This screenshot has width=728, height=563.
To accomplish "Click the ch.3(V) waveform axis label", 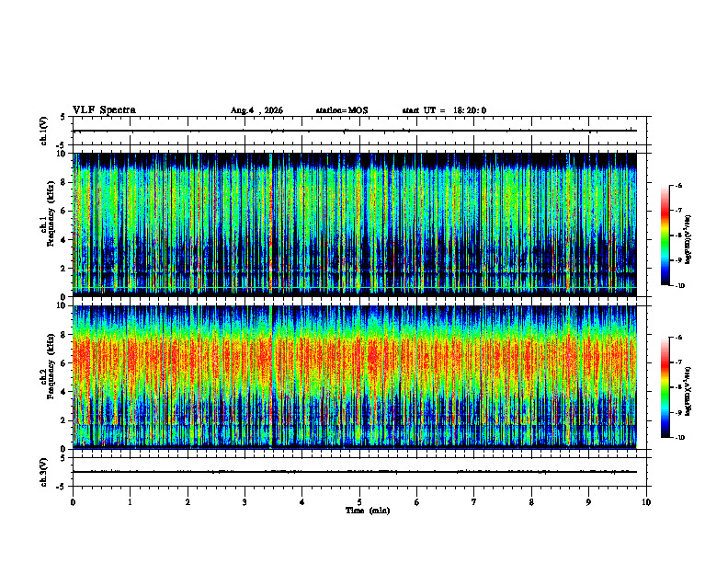I will [x=43, y=472].
